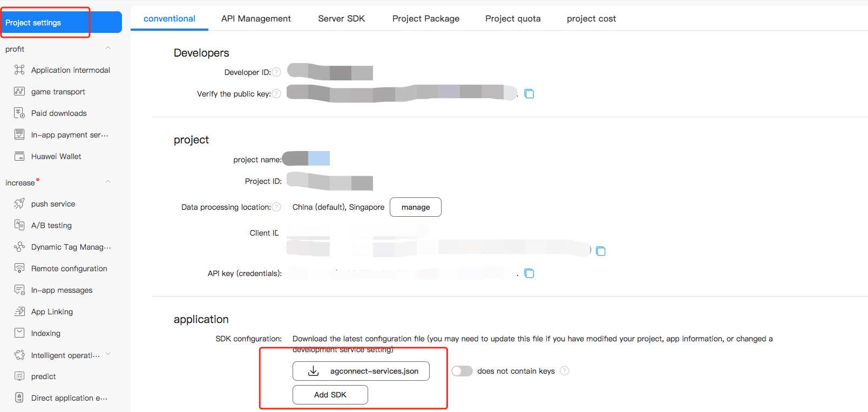Screen dimensions: 868x412
Task: Open Application intermodal sidebar icon
Action: pyautogui.click(x=19, y=70)
